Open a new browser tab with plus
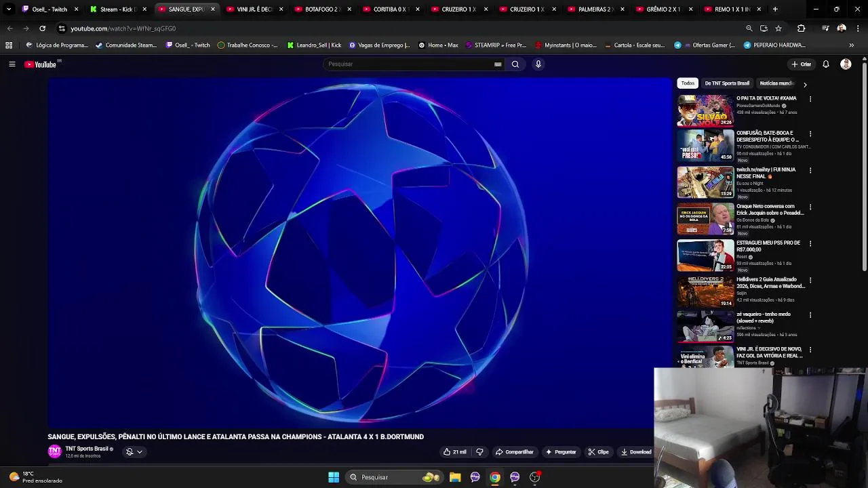Viewport: 868px width, 488px height. (x=775, y=9)
